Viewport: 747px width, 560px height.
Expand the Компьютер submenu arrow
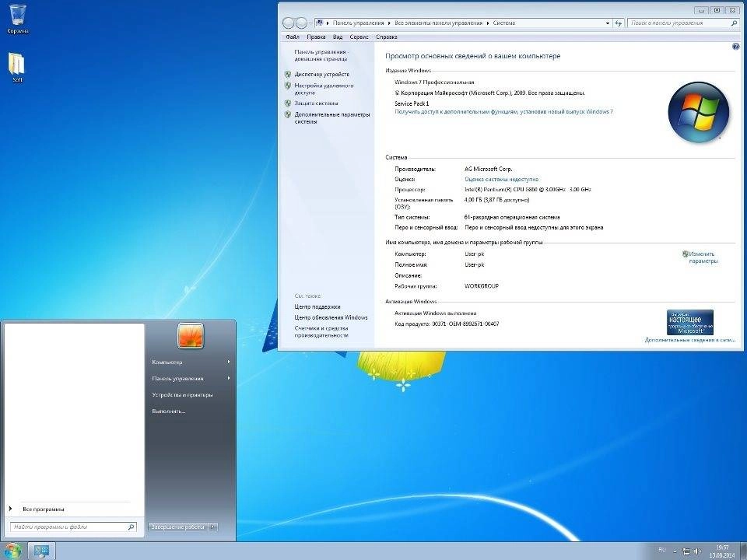(x=229, y=362)
